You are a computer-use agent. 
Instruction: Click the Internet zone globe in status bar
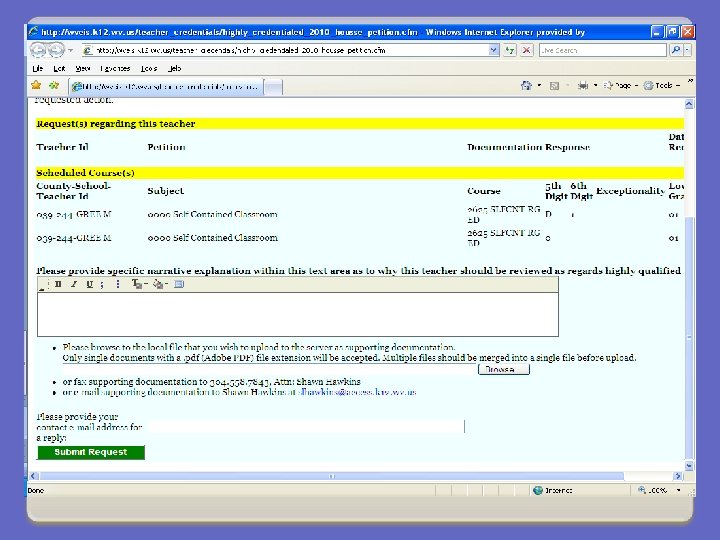(538, 490)
